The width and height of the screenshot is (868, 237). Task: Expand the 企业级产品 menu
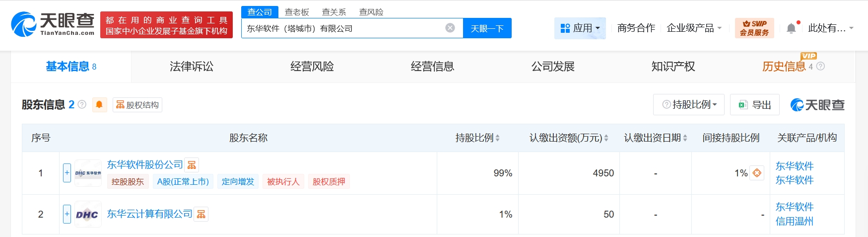(x=693, y=28)
